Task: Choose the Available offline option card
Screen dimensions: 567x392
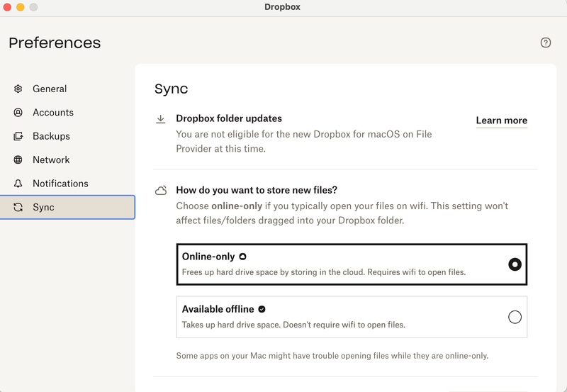Action: tap(340, 317)
